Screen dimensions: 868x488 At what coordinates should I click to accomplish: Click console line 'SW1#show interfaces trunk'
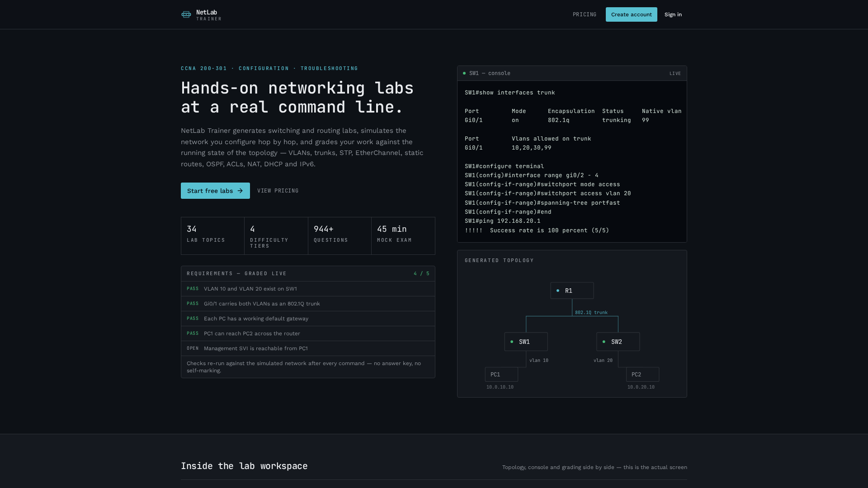(509, 93)
